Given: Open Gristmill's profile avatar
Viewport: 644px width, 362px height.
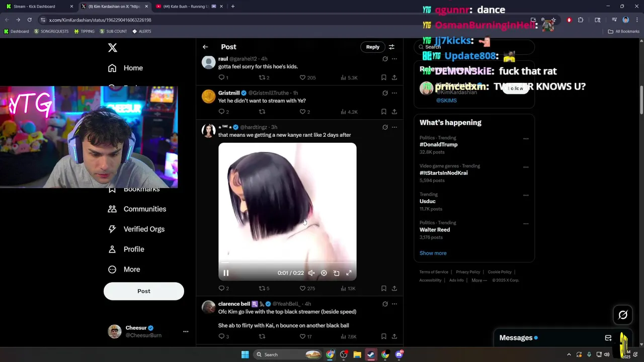Looking at the screenshot, I should pyautogui.click(x=208, y=96).
